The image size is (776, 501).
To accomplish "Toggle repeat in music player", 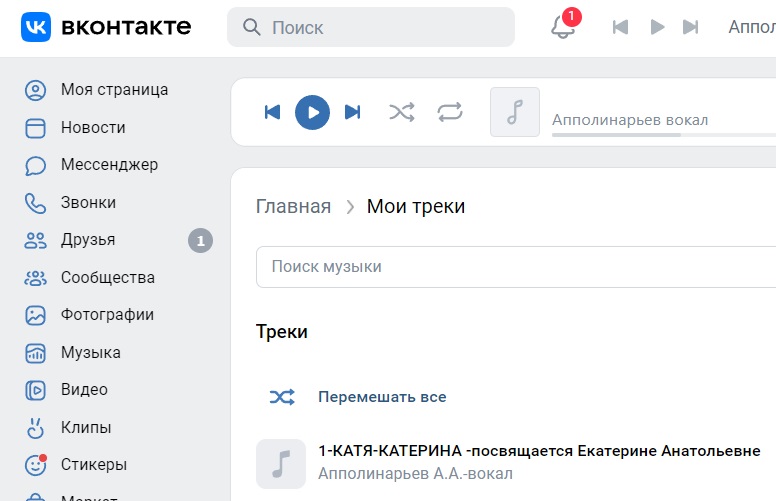I will point(450,112).
